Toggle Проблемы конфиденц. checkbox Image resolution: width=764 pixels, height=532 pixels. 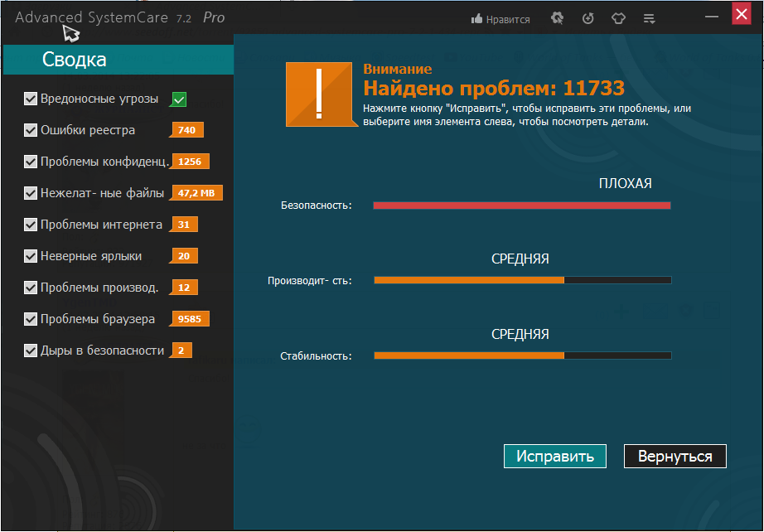tap(30, 162)
